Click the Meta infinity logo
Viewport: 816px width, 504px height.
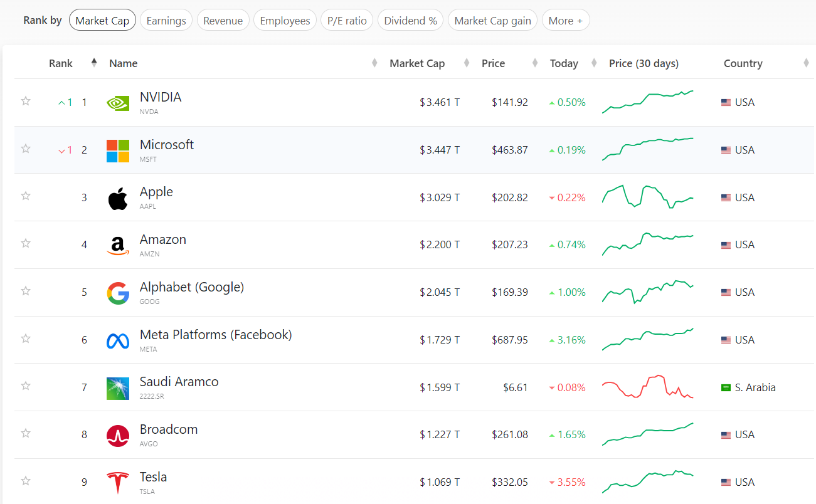click(x=118, y=340)
